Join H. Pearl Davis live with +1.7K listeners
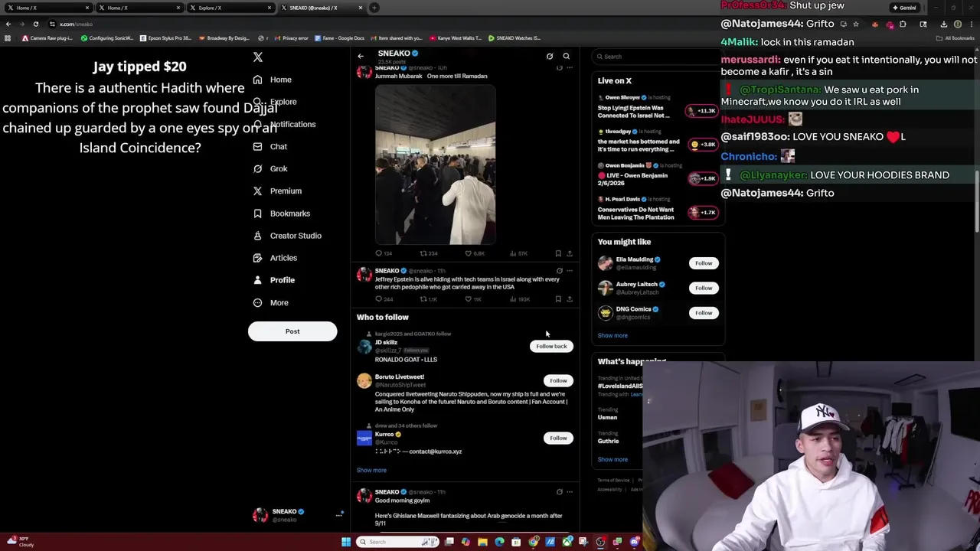 pos(703,212)
